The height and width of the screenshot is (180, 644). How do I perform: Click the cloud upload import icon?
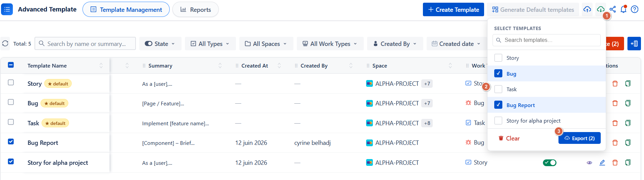click(587, 9)
